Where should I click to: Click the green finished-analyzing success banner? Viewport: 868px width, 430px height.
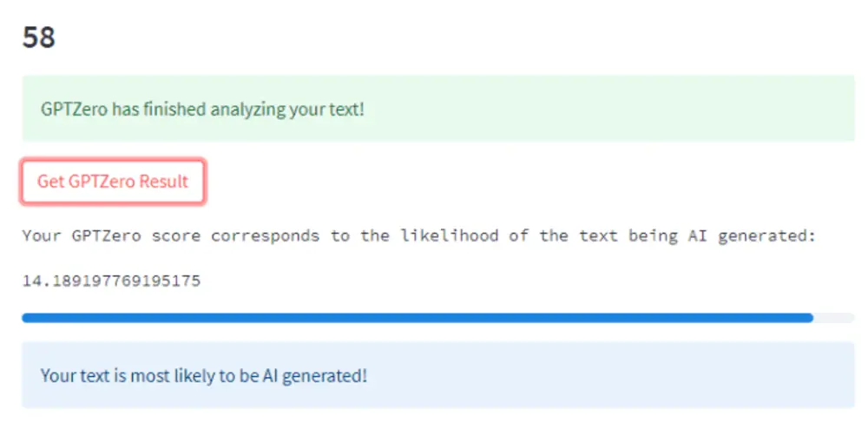click(x=437, y=109)
